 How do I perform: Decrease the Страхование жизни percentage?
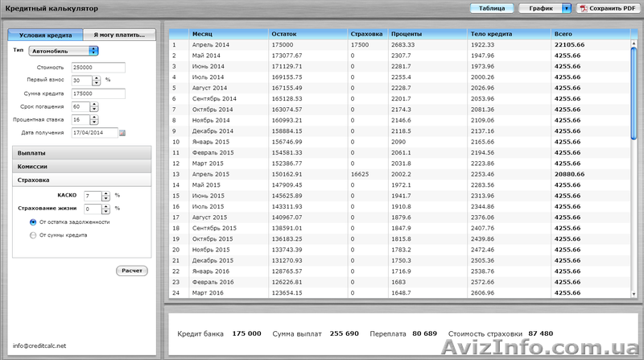(107, 211)
